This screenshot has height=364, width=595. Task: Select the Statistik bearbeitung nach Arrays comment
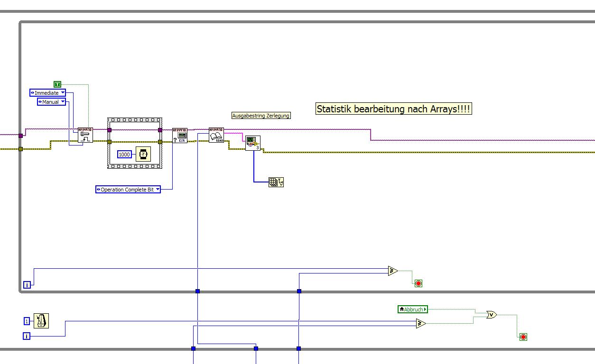tap(394, 109)
